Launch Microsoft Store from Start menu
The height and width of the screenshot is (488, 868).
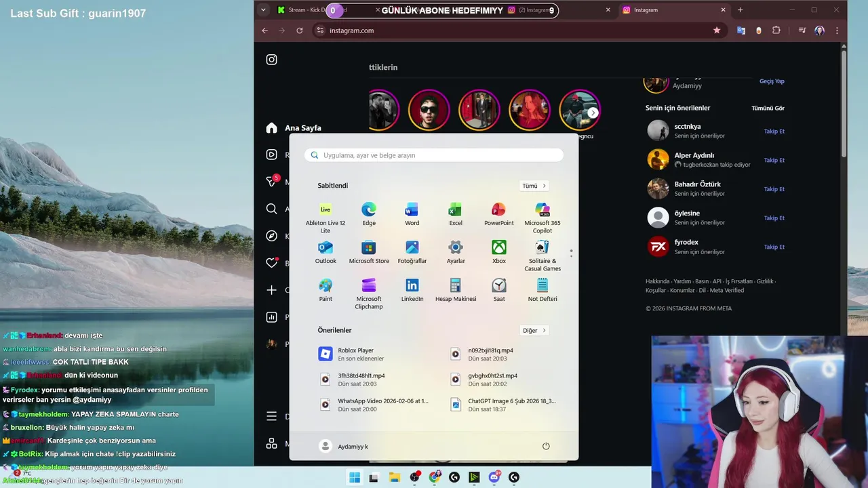coord(369,252)
